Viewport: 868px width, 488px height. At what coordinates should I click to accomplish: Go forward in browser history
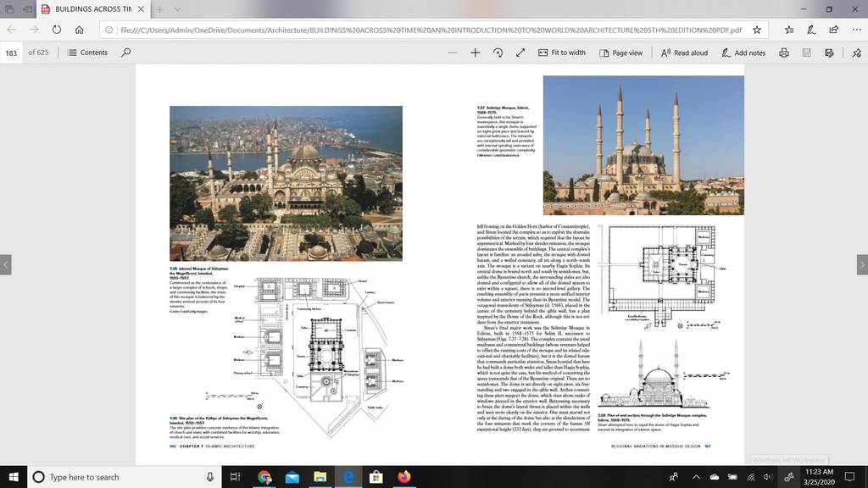(34, 30)
